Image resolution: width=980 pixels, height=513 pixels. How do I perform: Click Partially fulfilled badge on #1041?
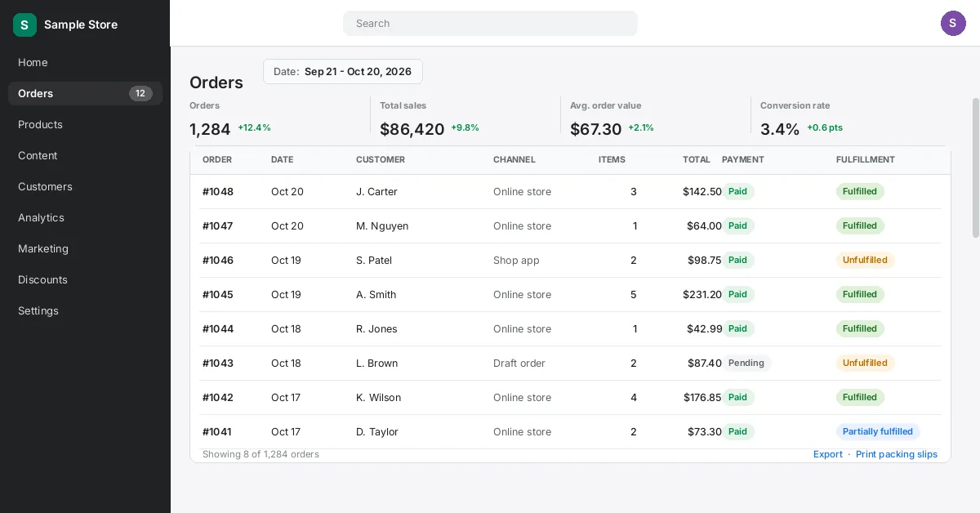tap(878, 431)
